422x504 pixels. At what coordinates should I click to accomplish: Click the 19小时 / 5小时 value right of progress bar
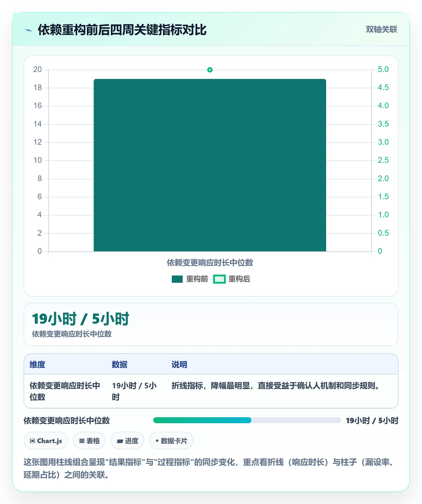point(372,421)
